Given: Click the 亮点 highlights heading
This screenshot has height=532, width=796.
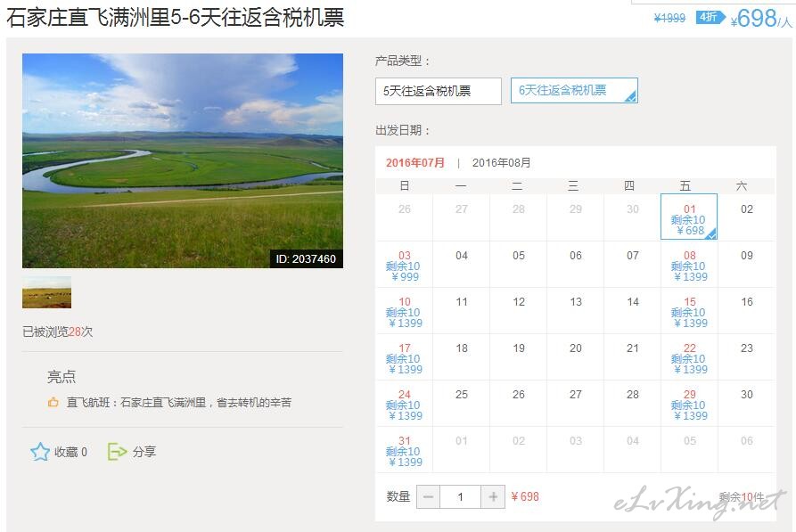Looking at the screenshot, I should tap(62, 377).
